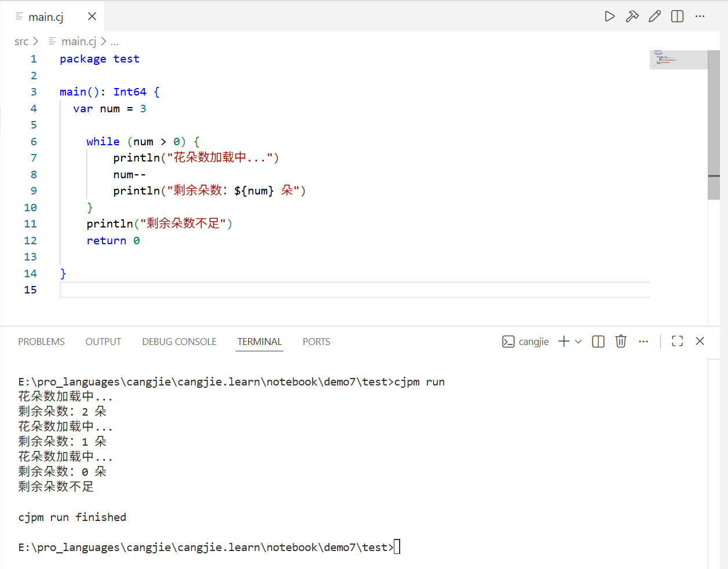Click the 'num--' statement on line 8
Viewport: 728px width, 569px height.
(130, 175)
